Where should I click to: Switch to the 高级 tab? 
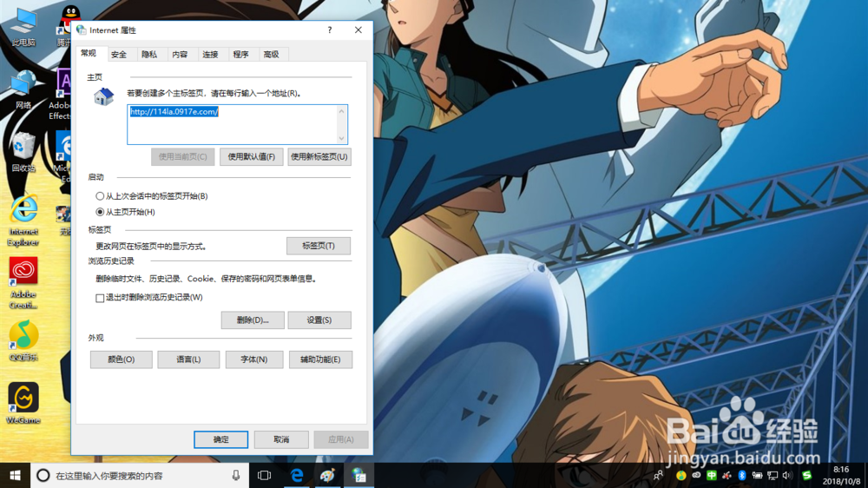[271, 55]
